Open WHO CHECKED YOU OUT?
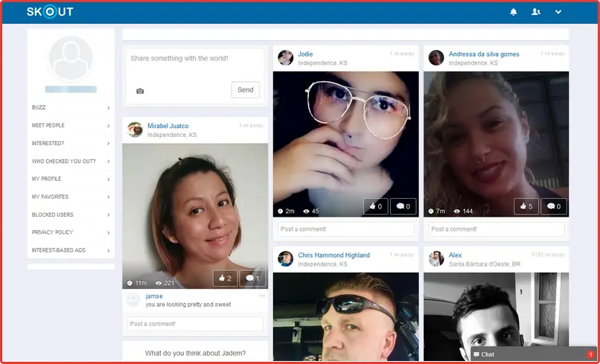The height and width of the screenshot is (364, 600). (x=71, y=161)
